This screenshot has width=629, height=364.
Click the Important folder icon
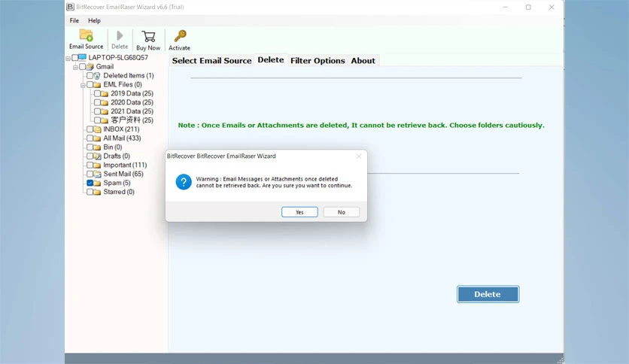[x=97, y=165]
